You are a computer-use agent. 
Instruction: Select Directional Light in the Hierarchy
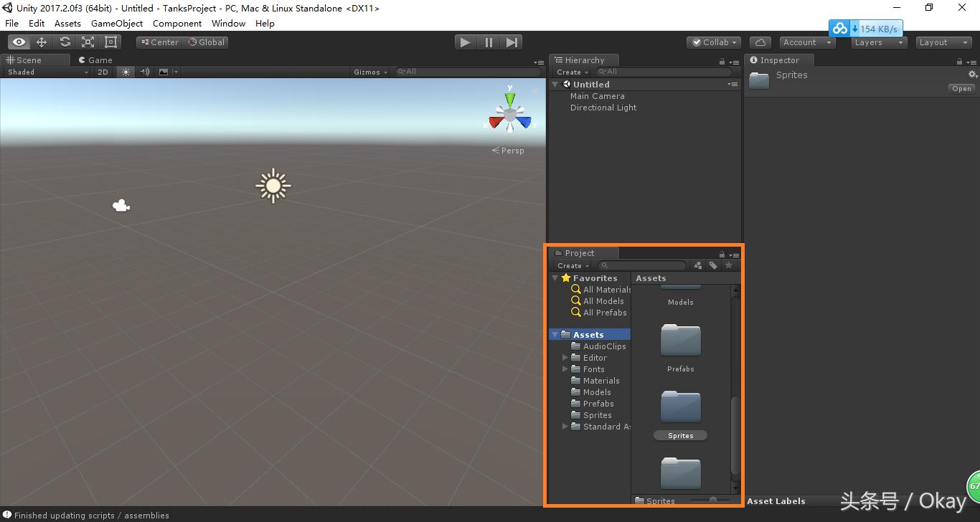coord(604,108)
